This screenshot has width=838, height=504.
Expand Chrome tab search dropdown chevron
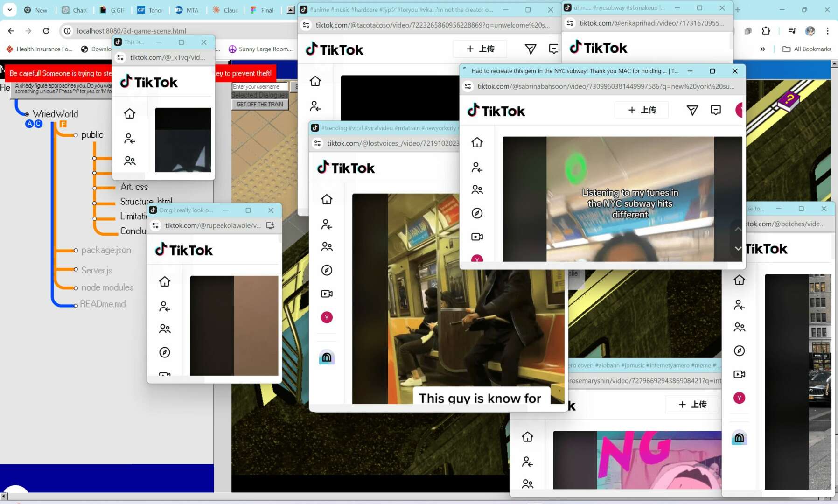point(9,9)
